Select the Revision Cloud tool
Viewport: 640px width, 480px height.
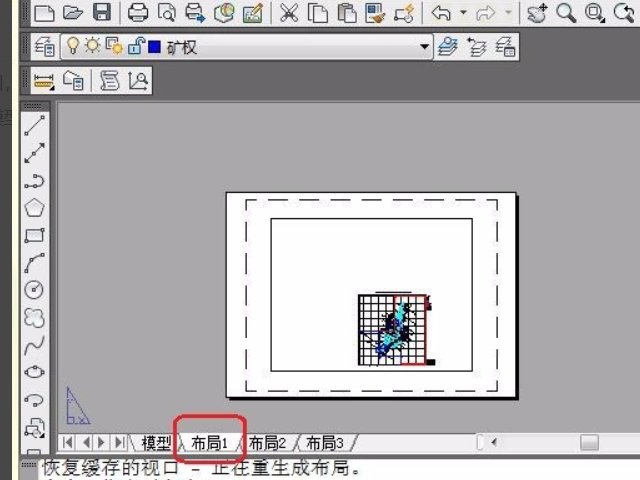pos(35,318)
